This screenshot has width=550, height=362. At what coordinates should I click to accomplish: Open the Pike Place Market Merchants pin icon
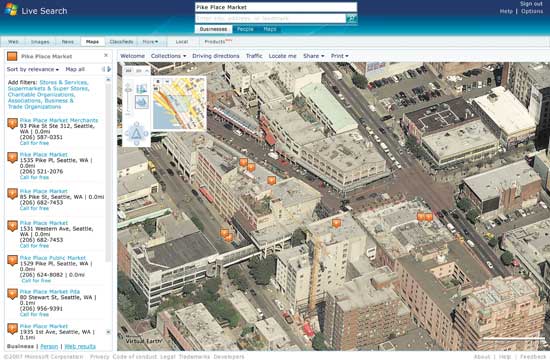[x=13, y=123]
